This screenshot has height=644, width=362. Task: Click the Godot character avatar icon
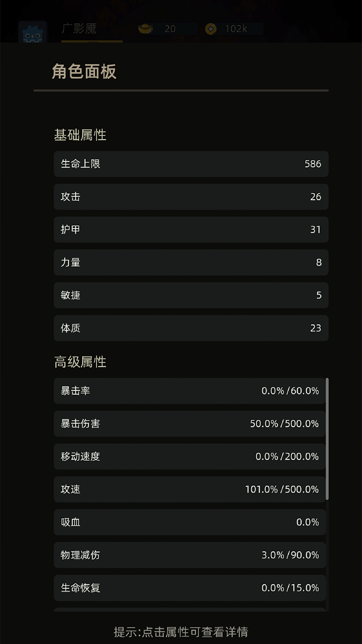(x=32, y=31)
